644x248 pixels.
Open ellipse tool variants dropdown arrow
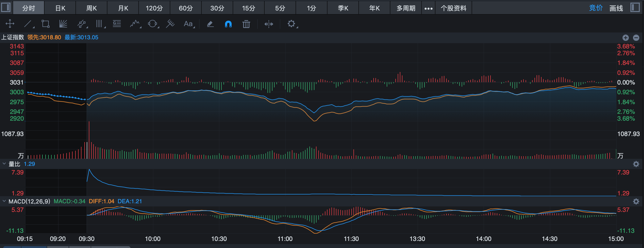(159, 27)
